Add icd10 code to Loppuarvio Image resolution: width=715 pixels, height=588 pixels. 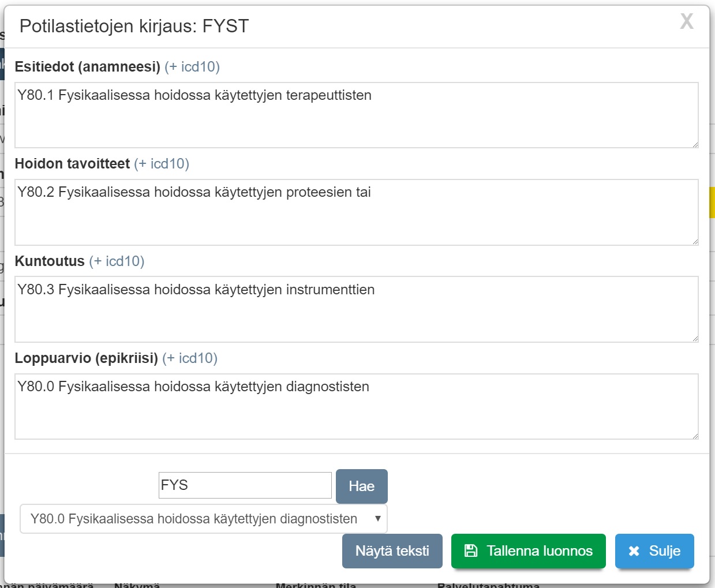189,358
